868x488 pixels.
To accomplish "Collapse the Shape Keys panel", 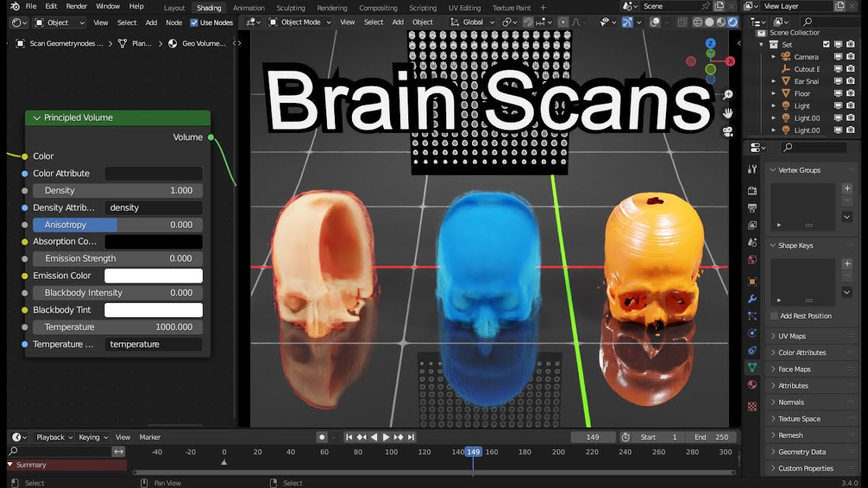I will pyautogui.click(x=772, y=245).
